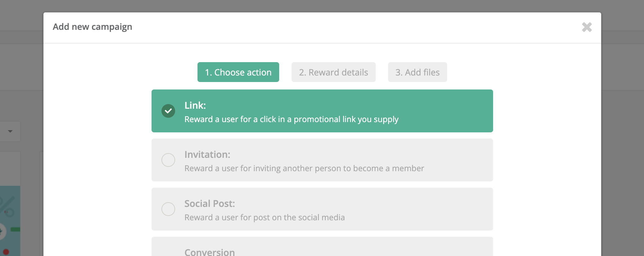Screen dimensions: 644x256
Task: Switch to the "2. Reward details" step
Action: coord(333,72)
